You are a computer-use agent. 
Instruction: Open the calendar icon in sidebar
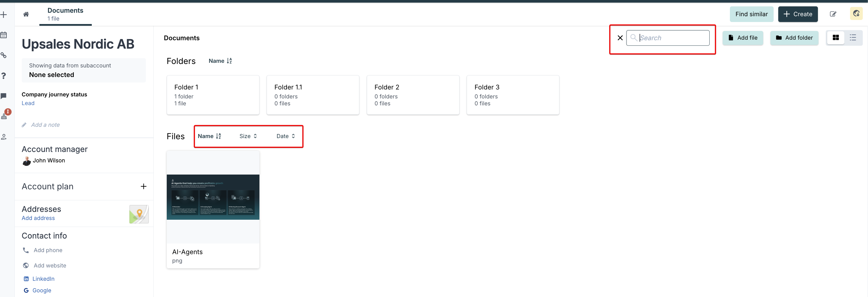click(x=4, y=35)
